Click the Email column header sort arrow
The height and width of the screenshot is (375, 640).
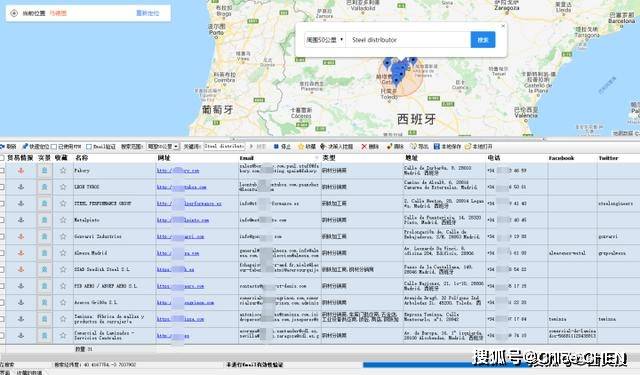tap(316, 158)
